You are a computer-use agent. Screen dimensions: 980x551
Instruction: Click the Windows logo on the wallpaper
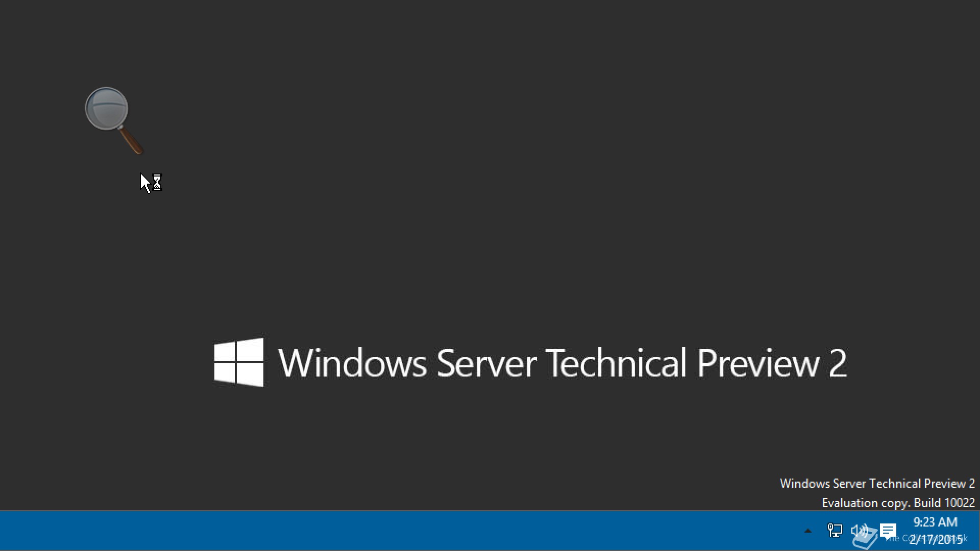point(239,362)
